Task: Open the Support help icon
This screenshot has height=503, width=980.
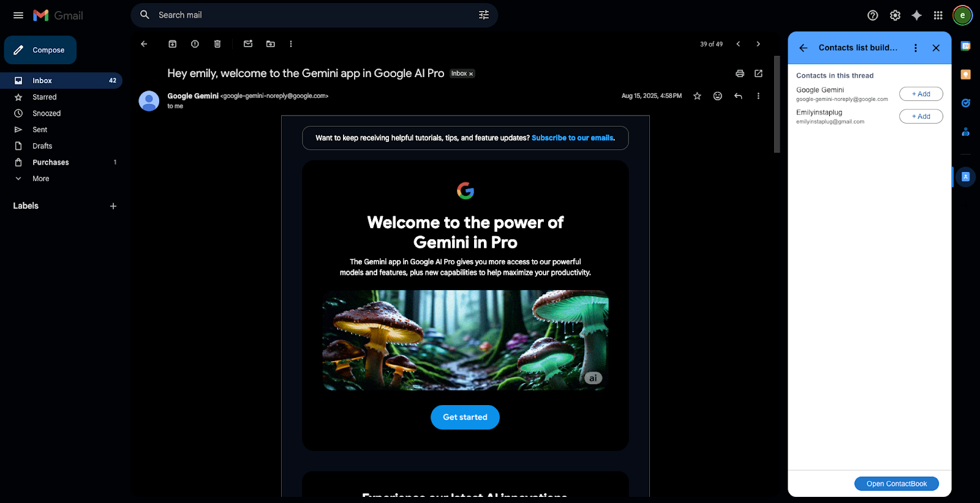Action: [x=873, y=15]
